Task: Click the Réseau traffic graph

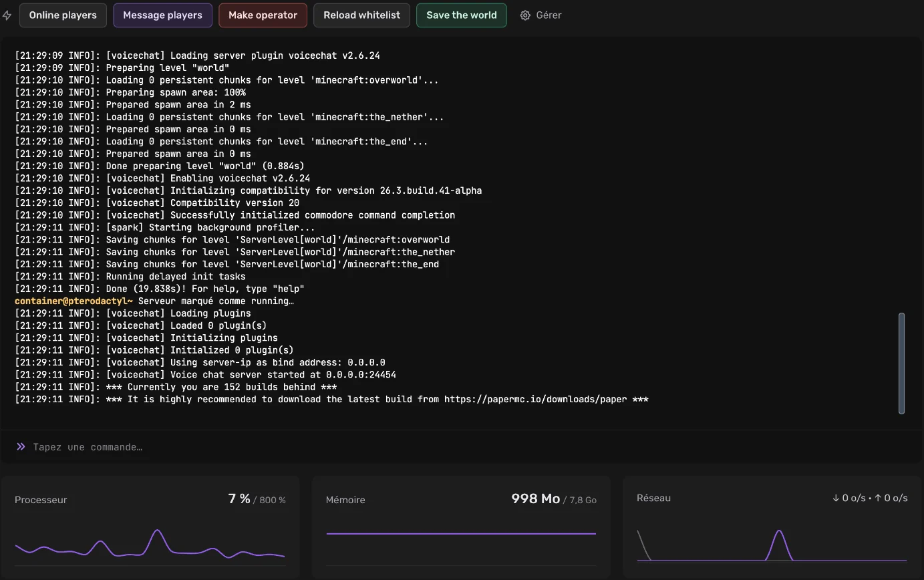Action: [772, 545]
